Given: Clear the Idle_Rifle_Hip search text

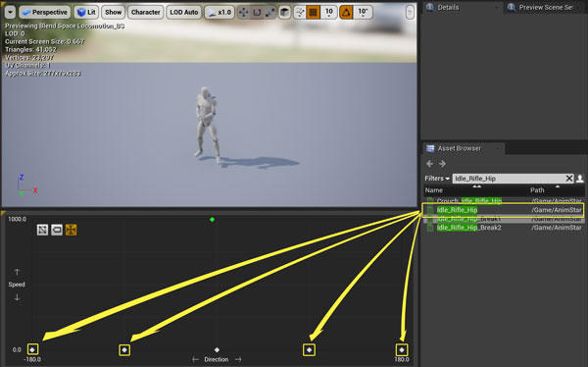Looking at the screenshot, I should click(568, 179).
